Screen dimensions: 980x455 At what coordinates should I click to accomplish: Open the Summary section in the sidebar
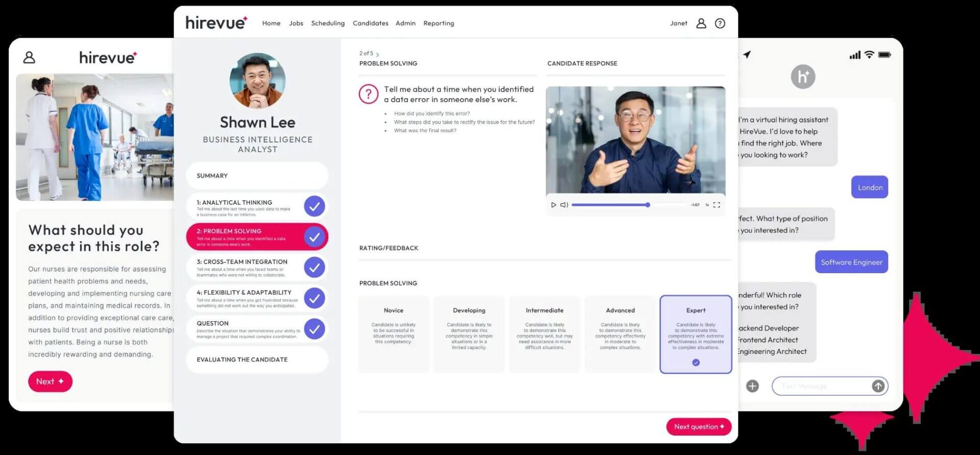click(x=257, y=176)
